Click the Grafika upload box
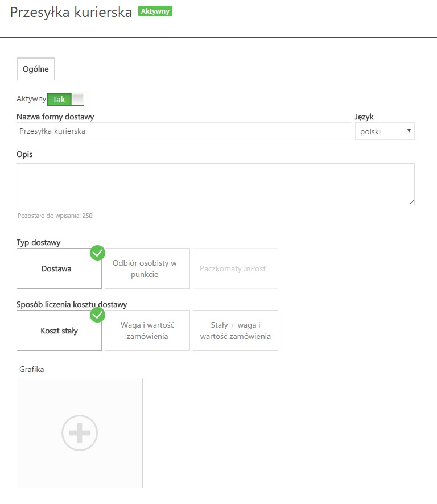Image resolution: width=437 pixels, height=504 pixels. click(80, 433)
